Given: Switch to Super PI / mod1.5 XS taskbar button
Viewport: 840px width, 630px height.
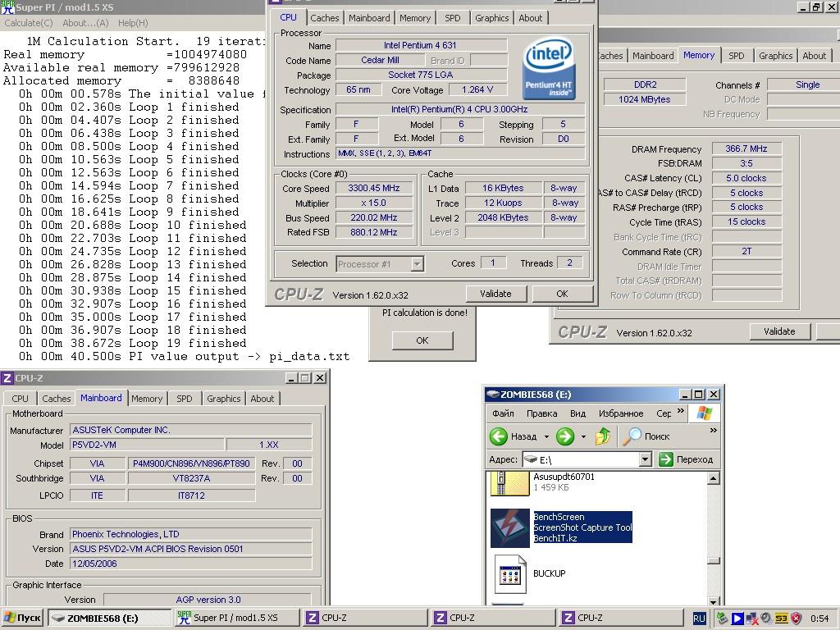Looking at the screenshot, I should click(236, 619).
